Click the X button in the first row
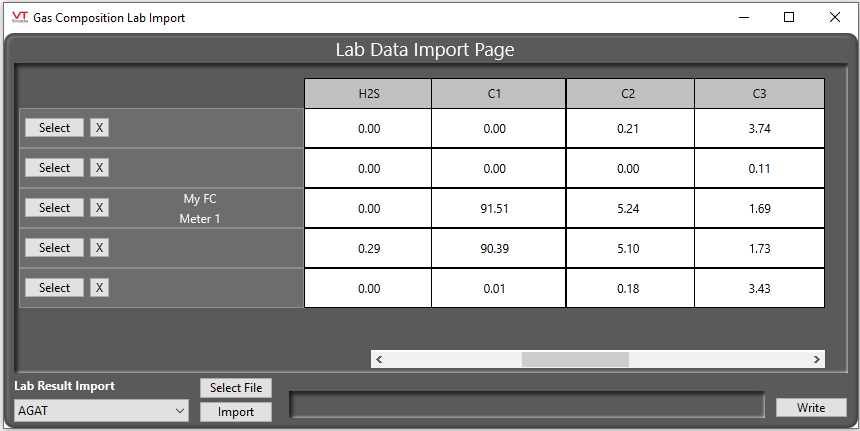This screenshot has height=431, width=860. click(100, 128)
